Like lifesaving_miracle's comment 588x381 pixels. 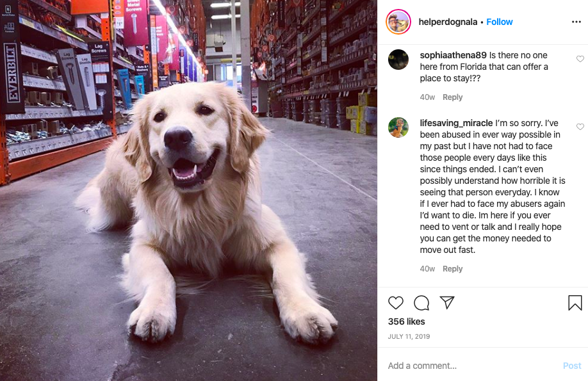(580, 127)
